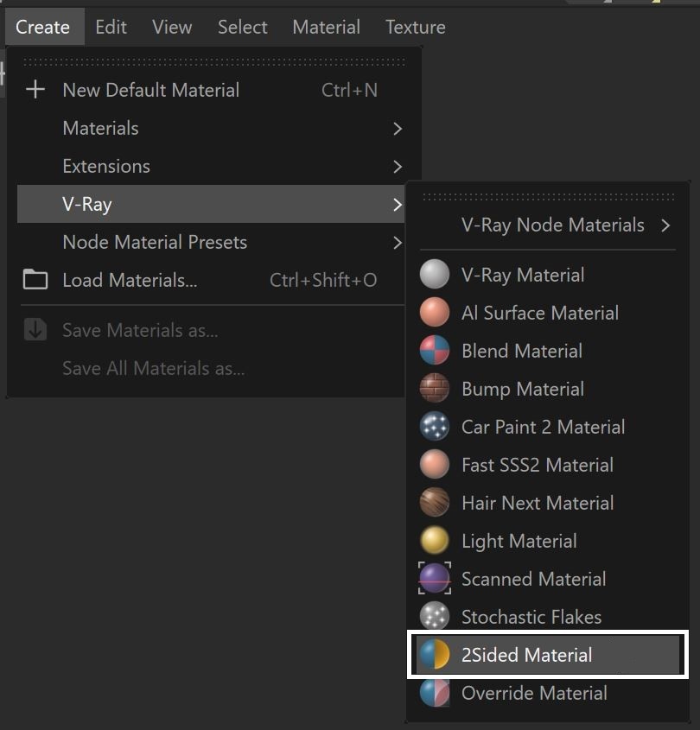This screenshot has height=730, width=700.
Task: Click the Bump Material brick icon
Action: coord(434,388)
